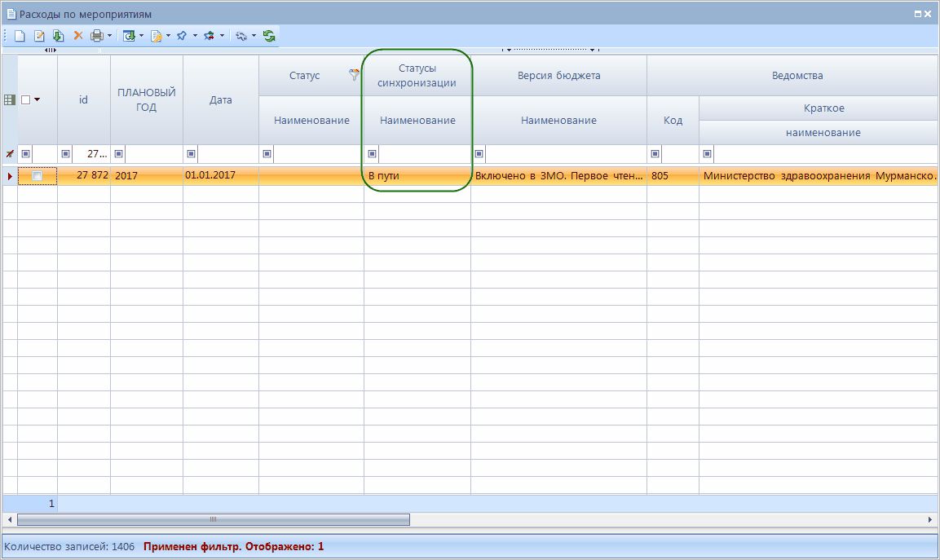Sort by the ПЛАНОВЫЙ ГОД column header
Image resolution: width=940 pixels, height=560 pixels.
click(x=147, y=99)
